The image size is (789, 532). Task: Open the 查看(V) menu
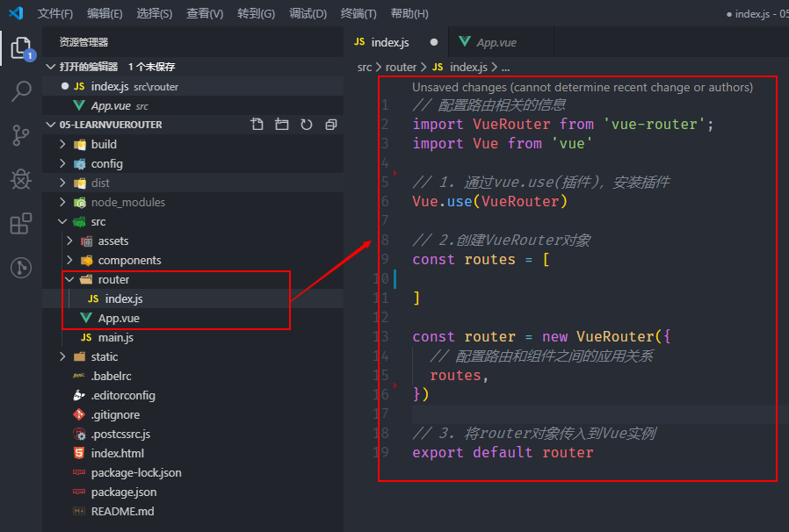205,13
